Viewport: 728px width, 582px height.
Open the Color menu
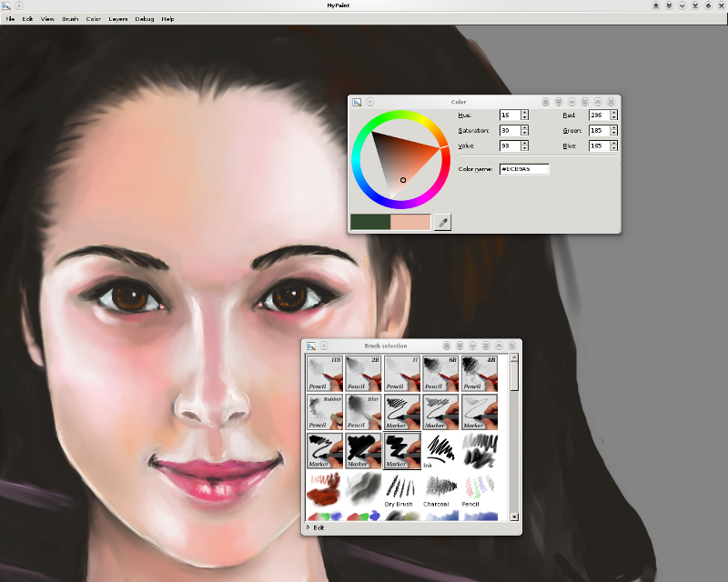click(93, 17)
